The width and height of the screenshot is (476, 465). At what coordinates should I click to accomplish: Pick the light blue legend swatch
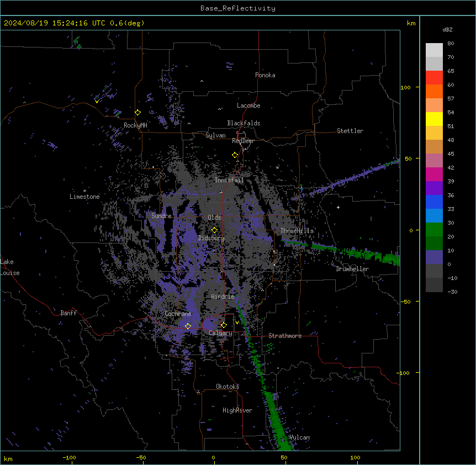point(434,215)
